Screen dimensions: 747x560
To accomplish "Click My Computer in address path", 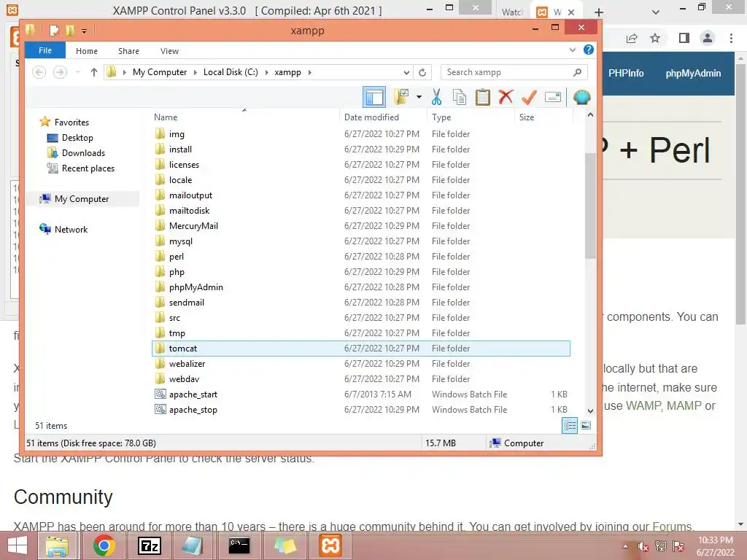I will coord(160,72).
